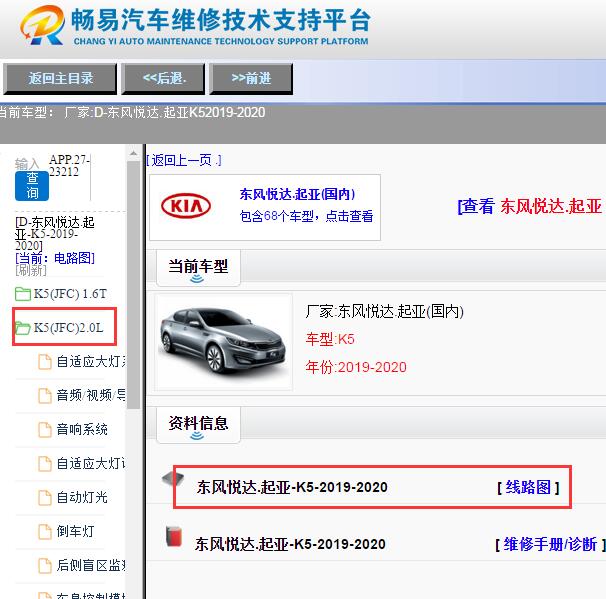Click the 资料信息 tab header

(198, 425)
